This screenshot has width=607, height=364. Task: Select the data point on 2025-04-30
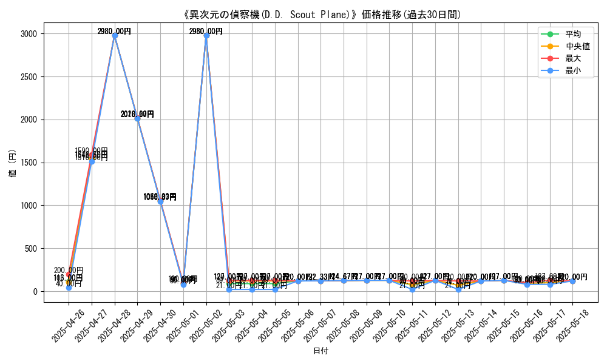pyautogui.click(x=161, y=202)
